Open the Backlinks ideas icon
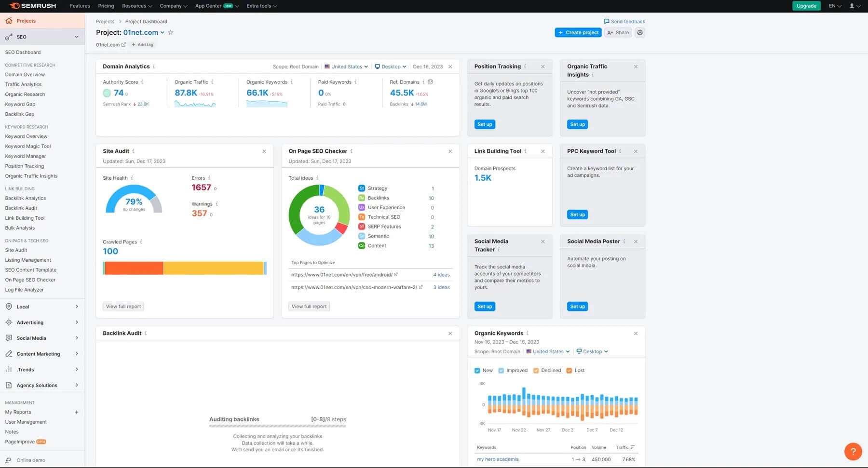This screenshot has width=868, height=468. pyautogui.click(x=362, y=198)
